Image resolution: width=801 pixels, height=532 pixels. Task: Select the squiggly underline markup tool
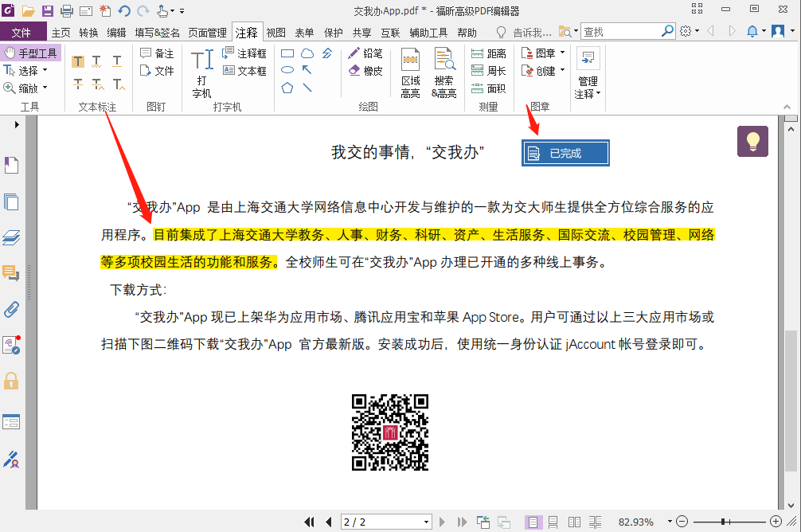[96, 62]
